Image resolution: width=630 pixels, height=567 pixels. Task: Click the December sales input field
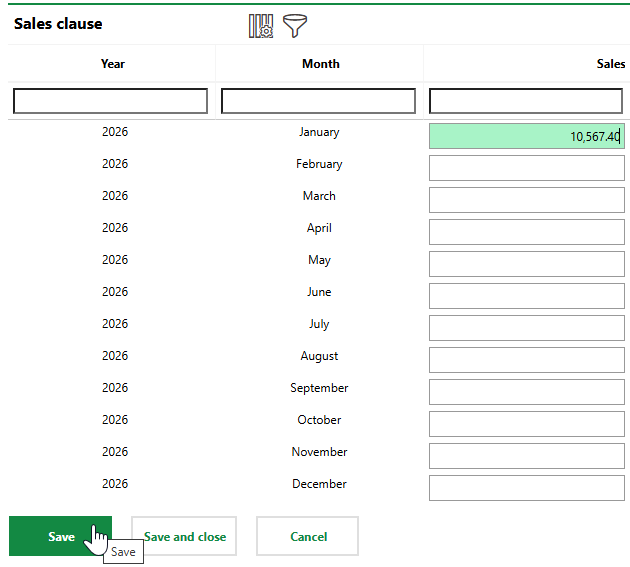[526, 488]
